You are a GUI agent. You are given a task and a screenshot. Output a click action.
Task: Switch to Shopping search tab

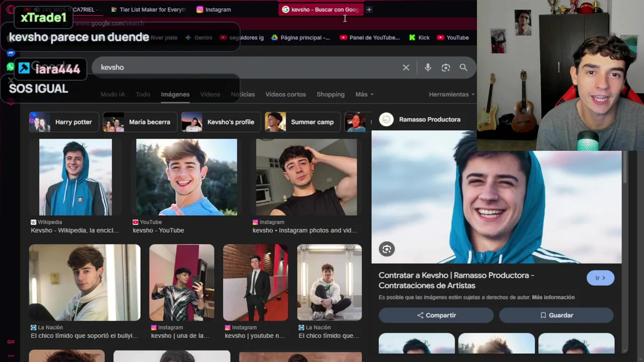(x=331, y=95)
